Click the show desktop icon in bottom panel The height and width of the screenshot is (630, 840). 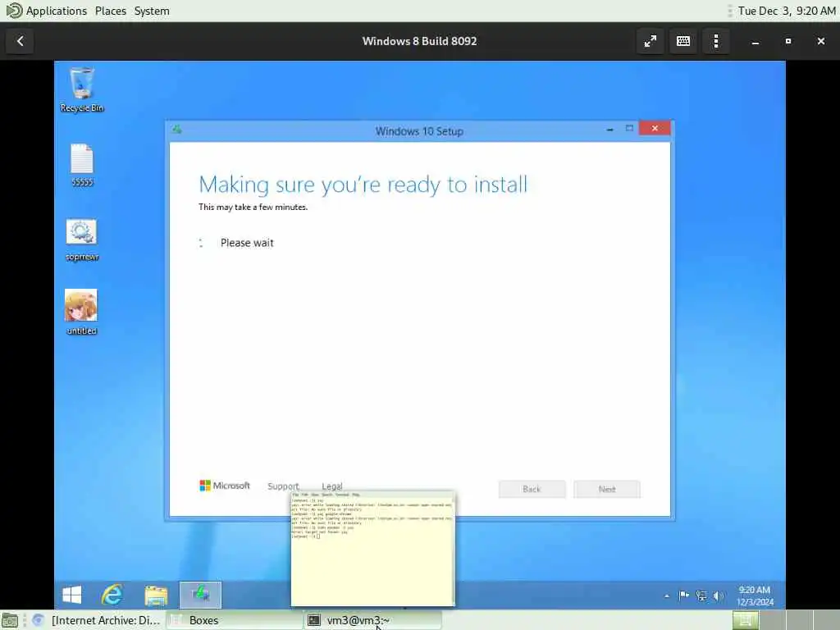tap(10, 621)
